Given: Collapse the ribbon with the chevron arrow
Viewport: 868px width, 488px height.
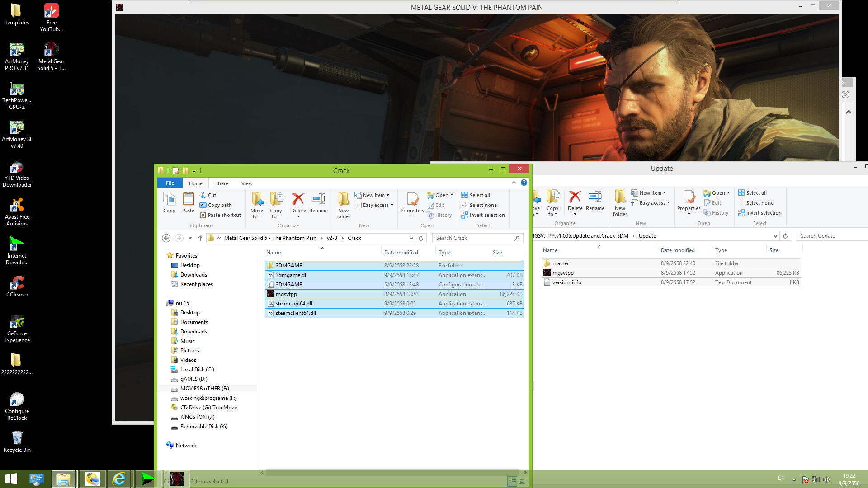Looking at the screenshot, I should click(514, 183).
